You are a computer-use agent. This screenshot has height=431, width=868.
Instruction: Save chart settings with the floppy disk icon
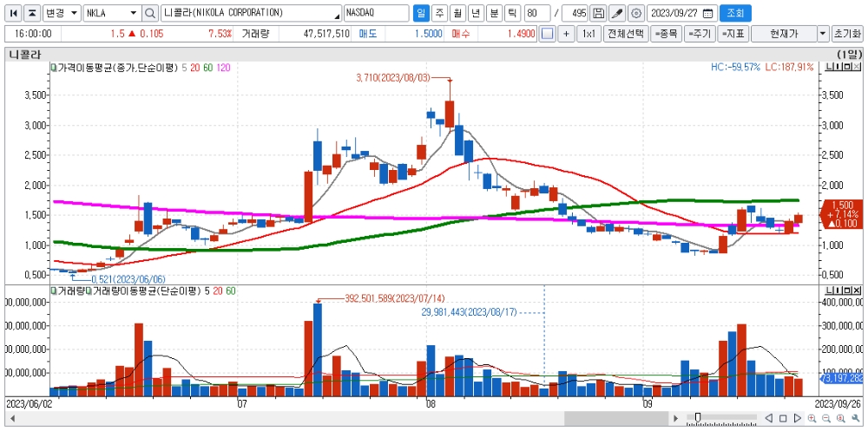coord(598,13)
